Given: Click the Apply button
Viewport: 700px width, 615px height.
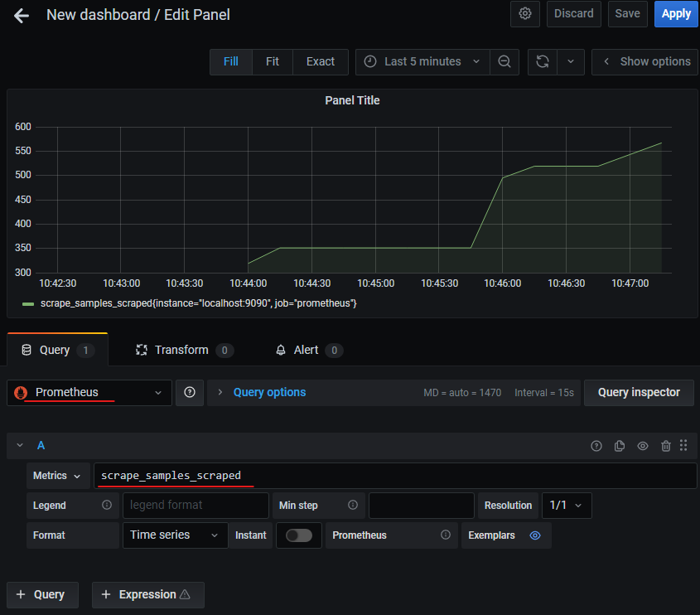Looking at the screenshot, I should tap(676, 14).
